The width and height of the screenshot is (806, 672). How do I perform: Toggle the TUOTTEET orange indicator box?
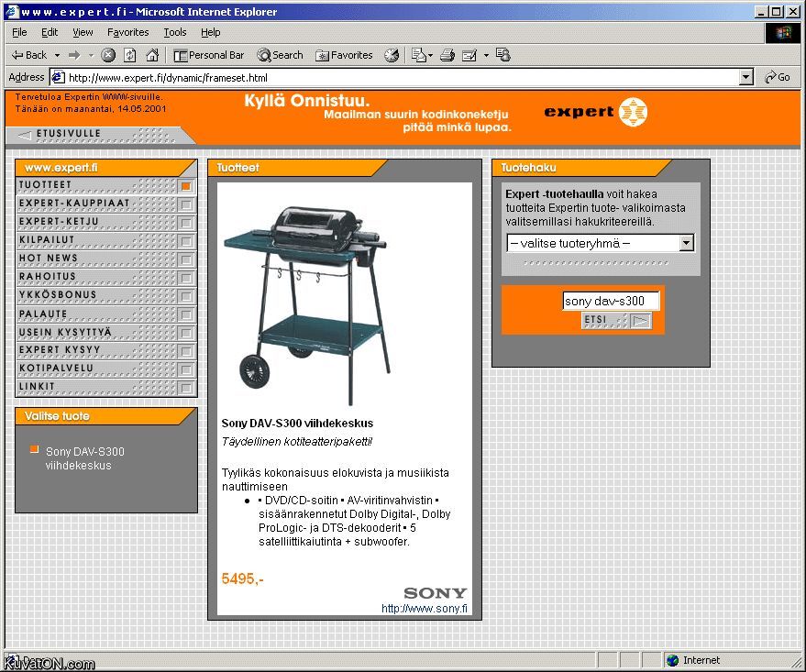[x=186, y=185]
